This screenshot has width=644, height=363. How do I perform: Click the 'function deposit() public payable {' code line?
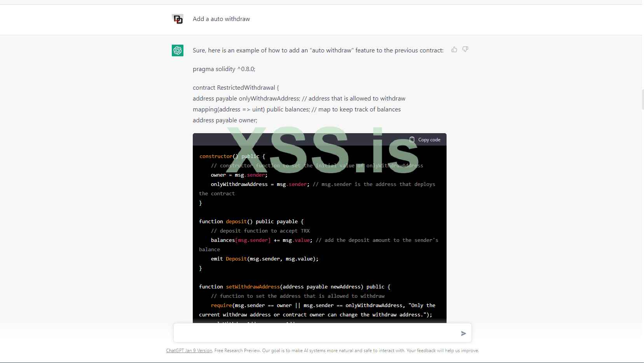(x=251, y=222)
